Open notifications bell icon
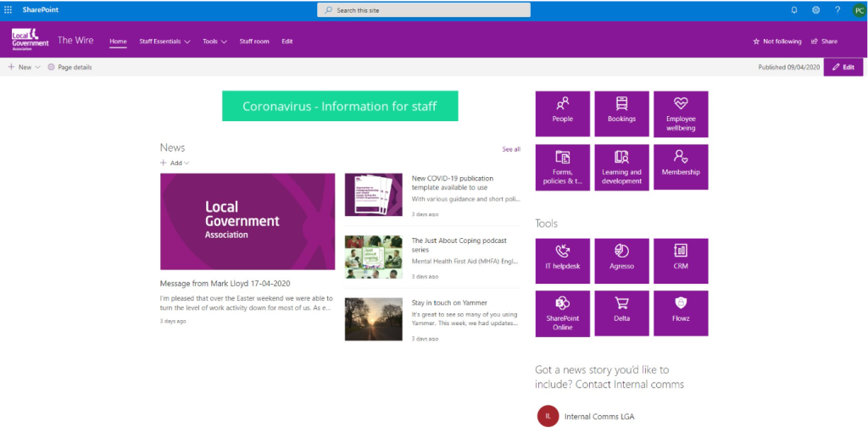The width and height of the screenshot is (868, 437). (794, 10)
